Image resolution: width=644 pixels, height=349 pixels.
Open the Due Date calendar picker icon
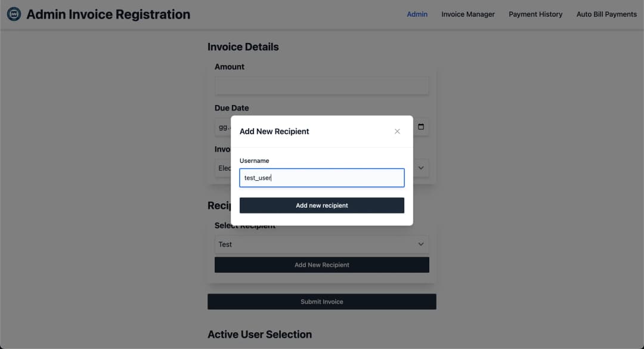(x=421, y=126)
